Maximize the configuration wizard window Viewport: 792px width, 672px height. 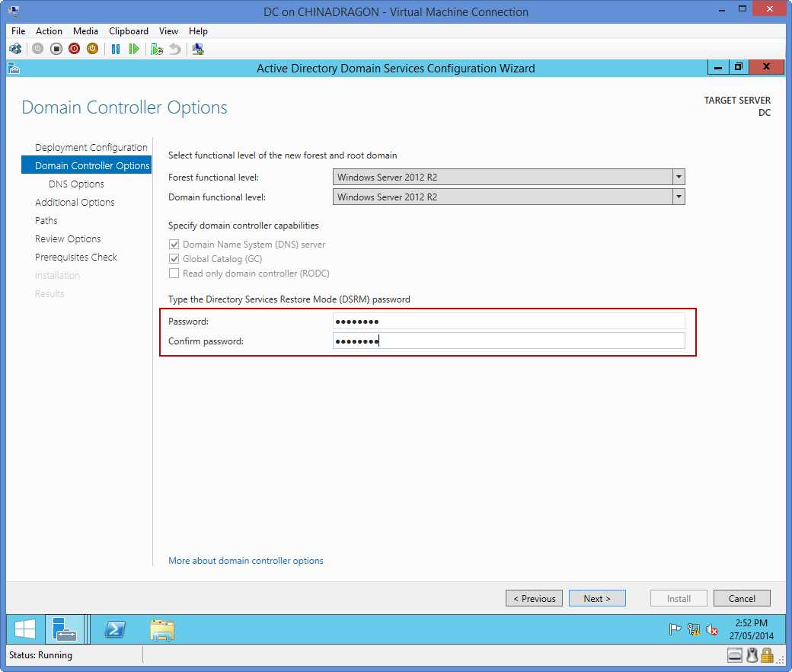(x=739, y=67)
